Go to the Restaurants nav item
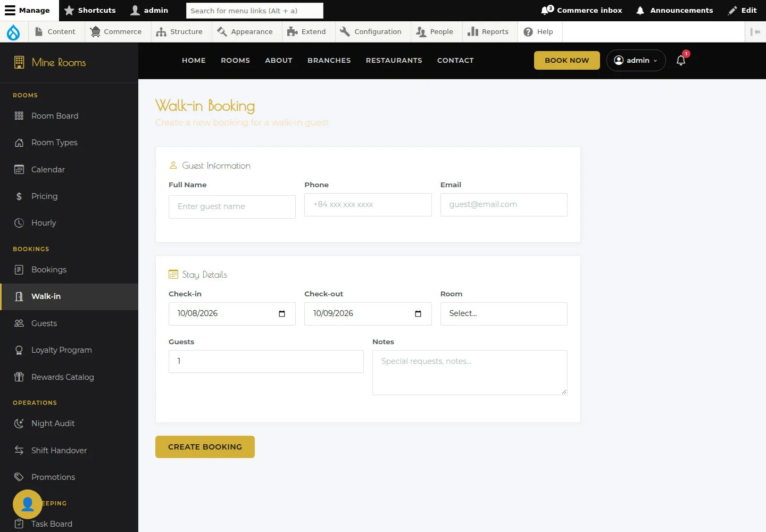This screenshot has width=766, height=532. (394, 61)
